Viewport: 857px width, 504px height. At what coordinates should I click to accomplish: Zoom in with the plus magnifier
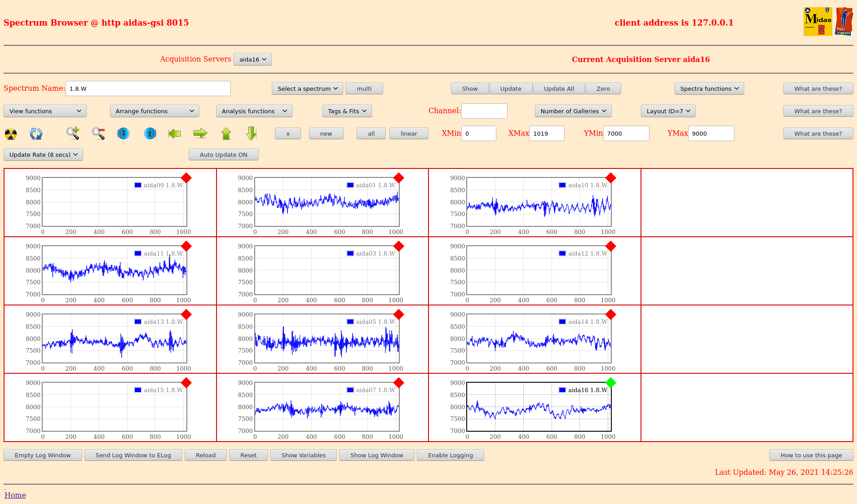[73, 133]
